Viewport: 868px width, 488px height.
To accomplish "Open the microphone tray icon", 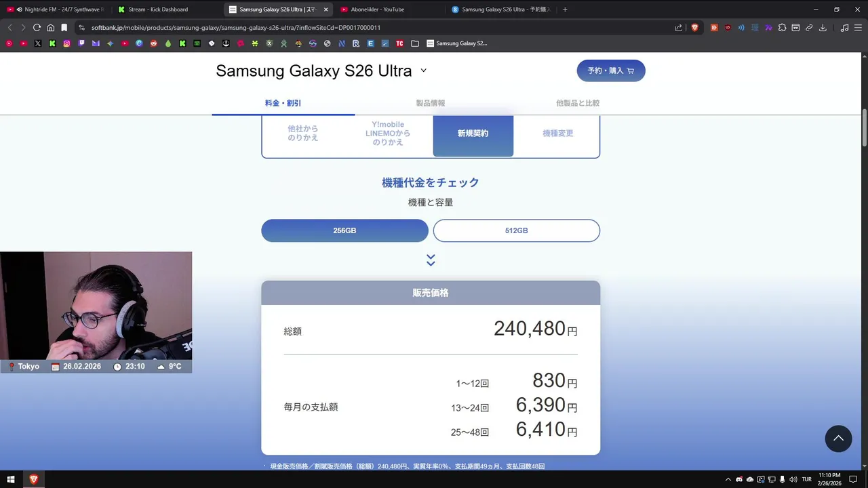I will point(783,479).
